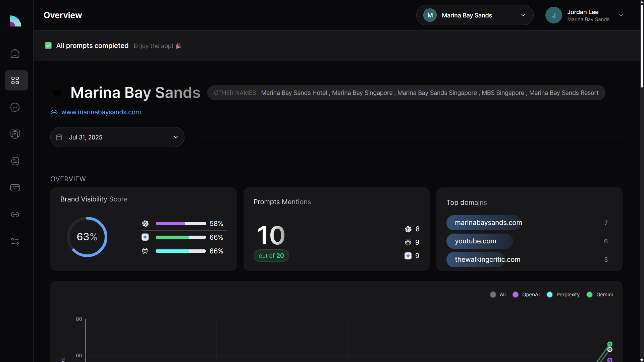Open the Jul 31, 2025 date picker
This screenshot has height=362, width=644.
click(117, 137)
